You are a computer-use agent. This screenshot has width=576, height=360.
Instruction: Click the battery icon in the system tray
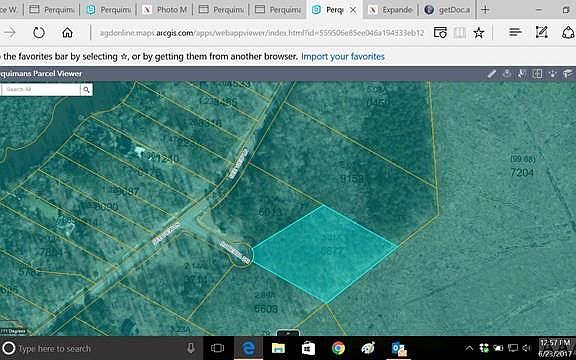[x=498, y=348]
